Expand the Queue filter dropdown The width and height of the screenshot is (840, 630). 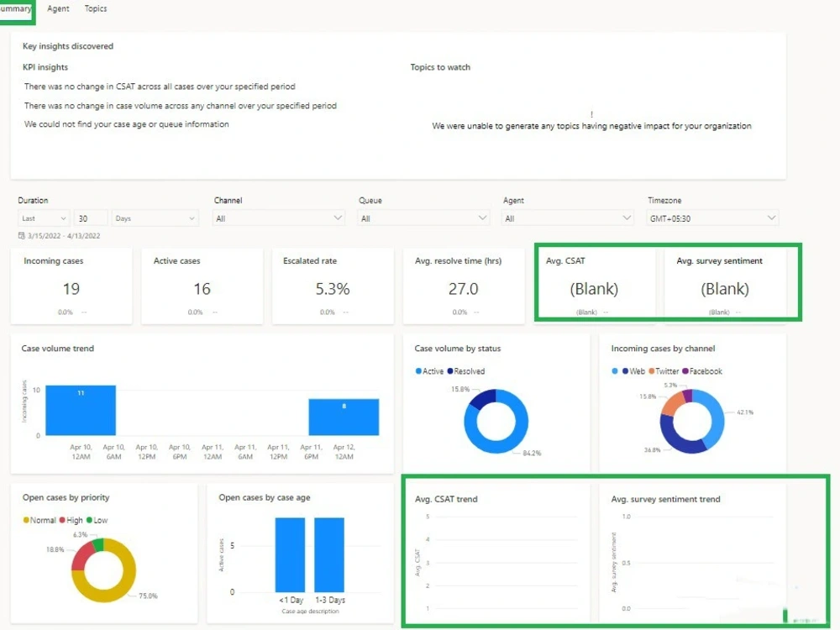[423, 218]
